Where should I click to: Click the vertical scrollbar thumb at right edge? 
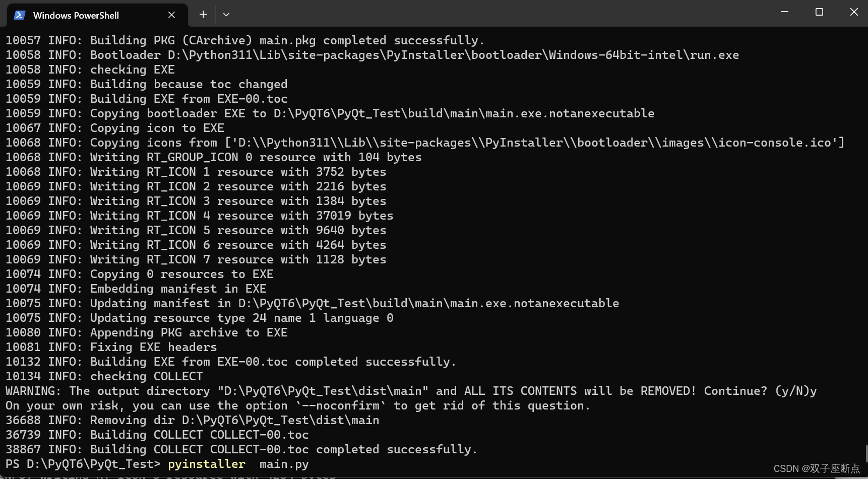(x=866, y=453)
